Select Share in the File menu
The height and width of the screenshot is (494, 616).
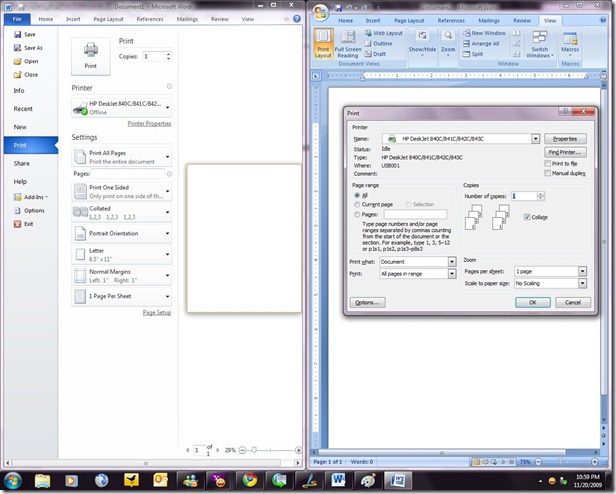click(22, 163)
